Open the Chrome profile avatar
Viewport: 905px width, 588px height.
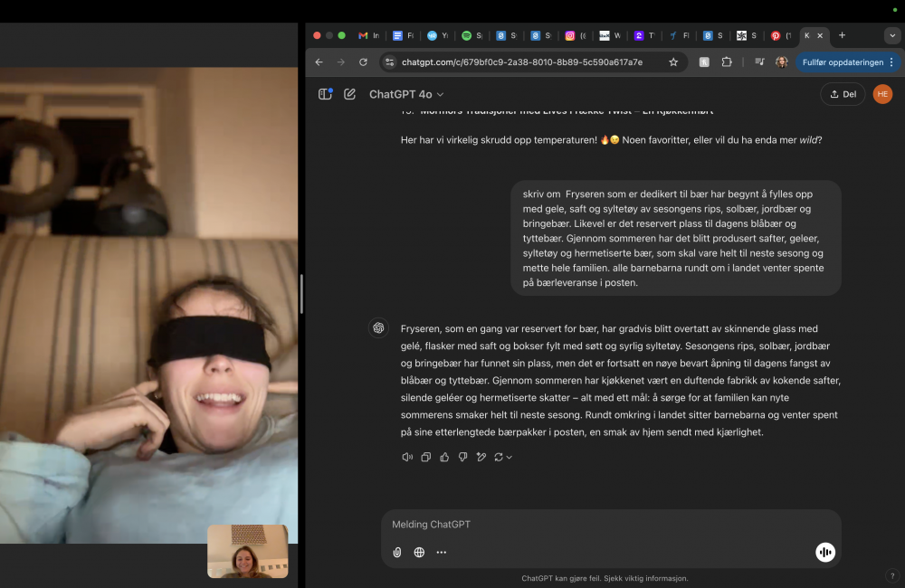782,62
